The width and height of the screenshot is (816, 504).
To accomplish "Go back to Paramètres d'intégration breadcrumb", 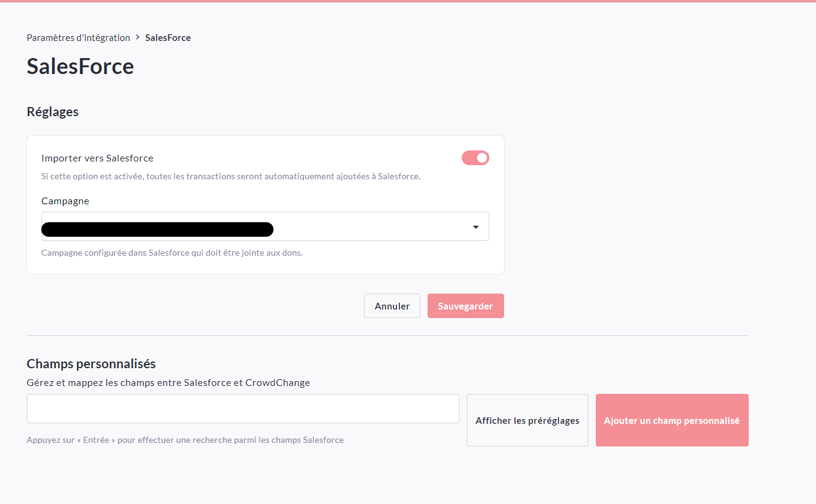I will (x=78, y=38).
